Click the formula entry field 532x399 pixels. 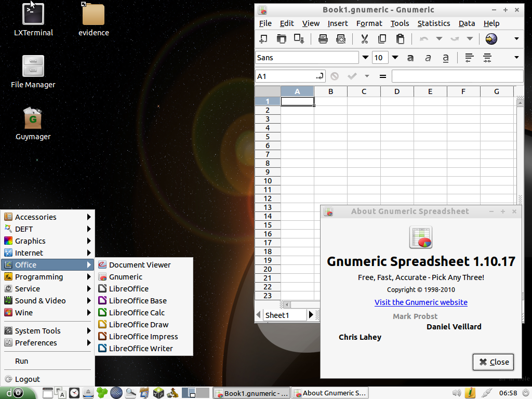click(x=457, y=76)
